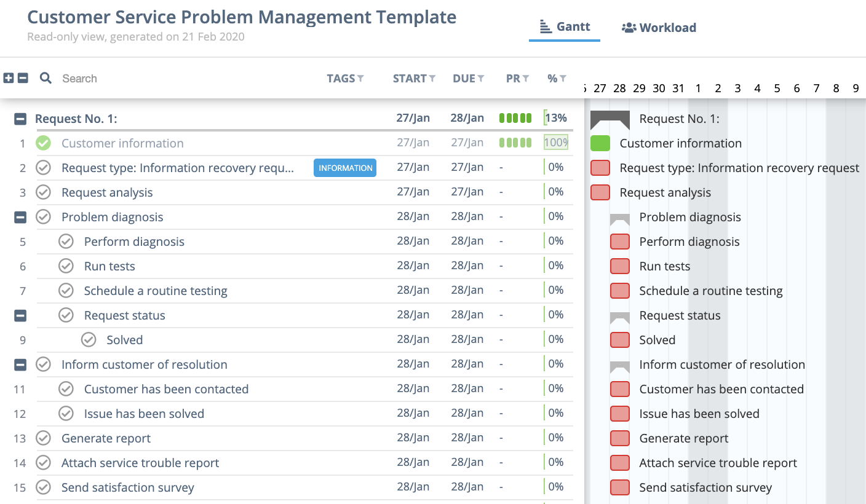This screenshot has width=866, height=504.
Task: Switch to the Workload tab
Action: pos(658,27)
